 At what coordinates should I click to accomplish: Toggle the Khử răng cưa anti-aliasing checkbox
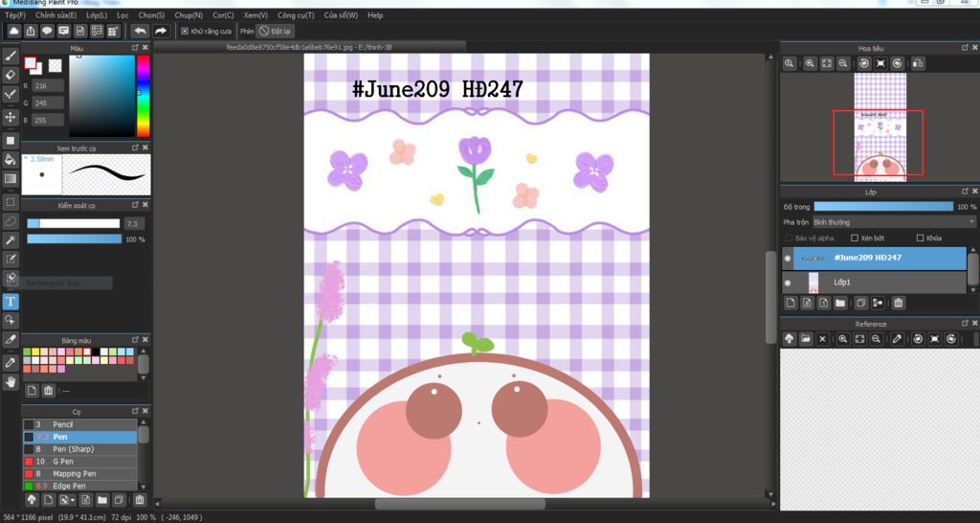point(185,31)
